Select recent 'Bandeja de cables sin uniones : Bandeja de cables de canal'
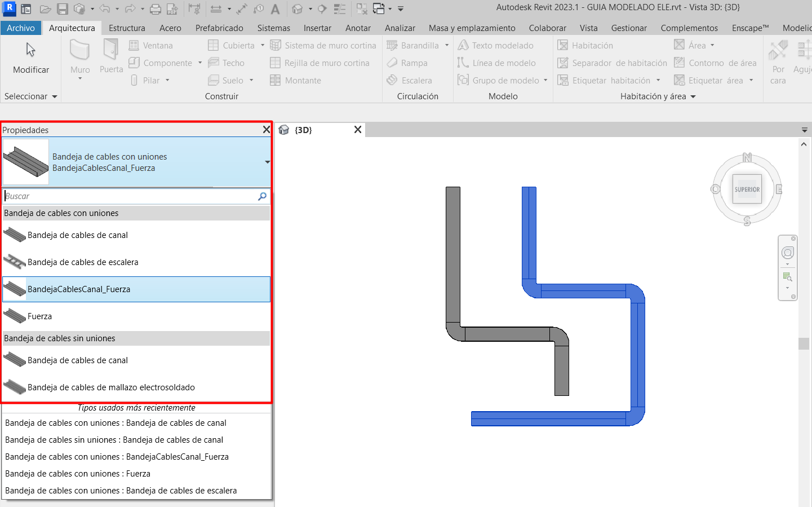Image resolution: width=812 pixels, height=507 pixels. [114, 440]
